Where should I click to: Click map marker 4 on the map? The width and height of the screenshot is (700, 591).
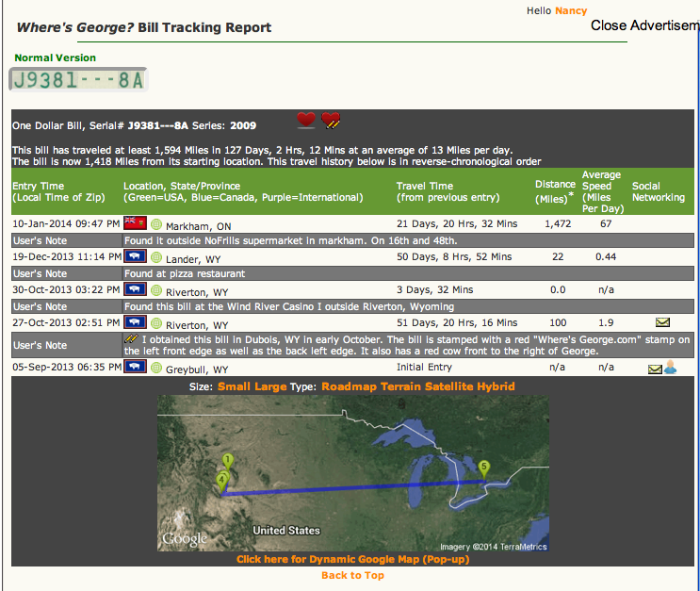[x=221, y=484]
